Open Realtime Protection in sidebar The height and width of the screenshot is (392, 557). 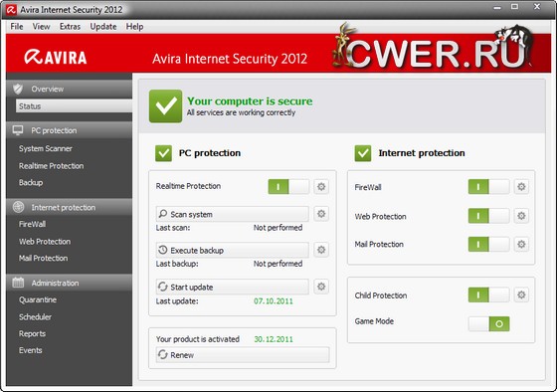pyautogui.click(x=51, y=165)
